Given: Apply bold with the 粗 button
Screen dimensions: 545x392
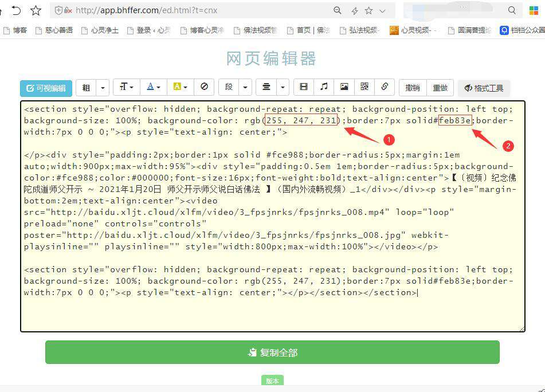Looking at the screenshot, I should [86, 88].
